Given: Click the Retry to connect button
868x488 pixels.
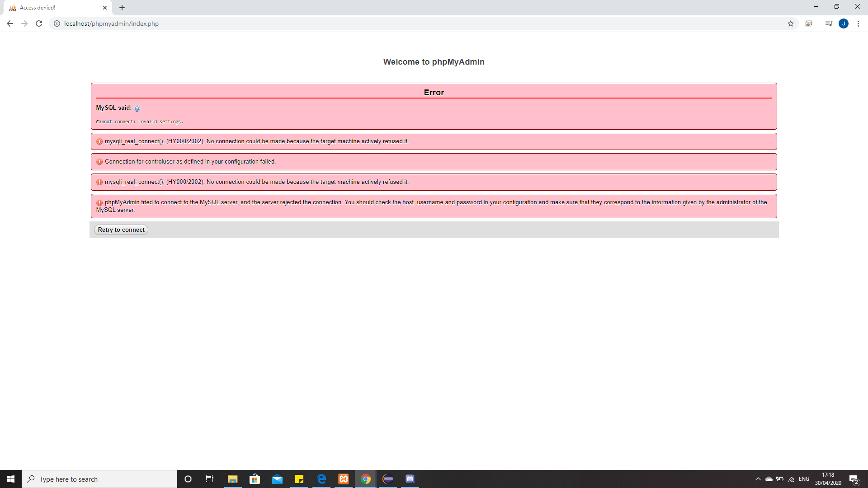Looking at the screenshot, I should (121, 230).
